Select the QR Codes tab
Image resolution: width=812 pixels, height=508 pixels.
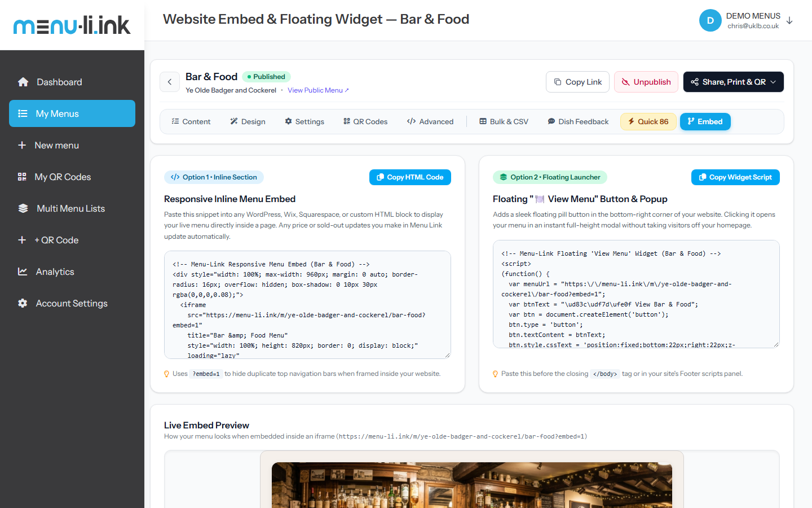[365, 121]
